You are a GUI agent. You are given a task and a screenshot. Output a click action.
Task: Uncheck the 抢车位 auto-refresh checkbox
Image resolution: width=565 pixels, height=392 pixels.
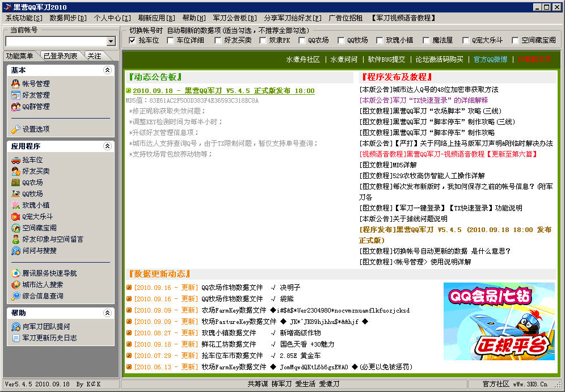tap(133, 40)
